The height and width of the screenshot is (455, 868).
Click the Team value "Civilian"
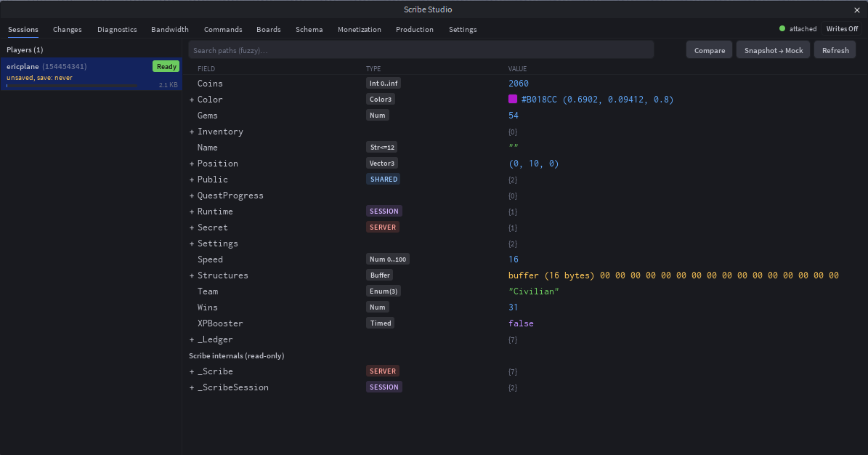pos(534,291)
